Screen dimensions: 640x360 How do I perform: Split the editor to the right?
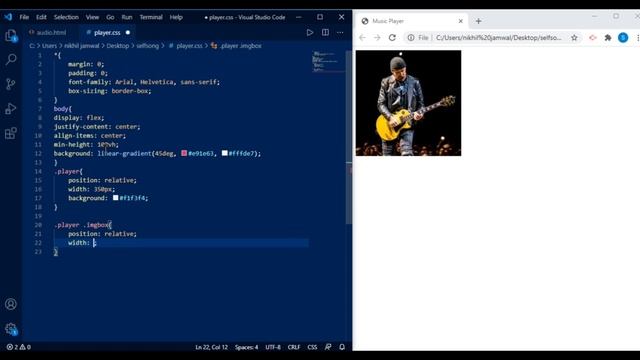pyautogui.click(x=325, y=32)
